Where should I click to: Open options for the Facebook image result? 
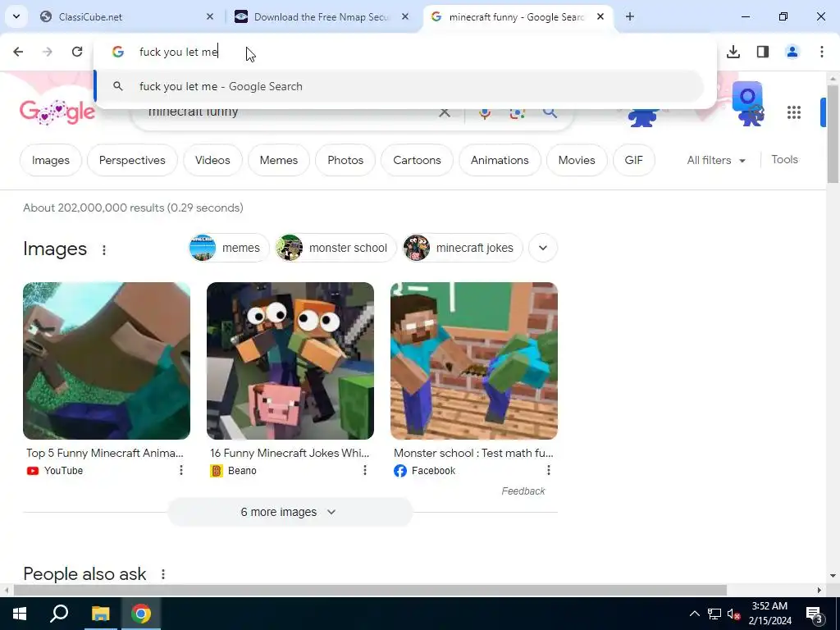(x=549, y=470)
